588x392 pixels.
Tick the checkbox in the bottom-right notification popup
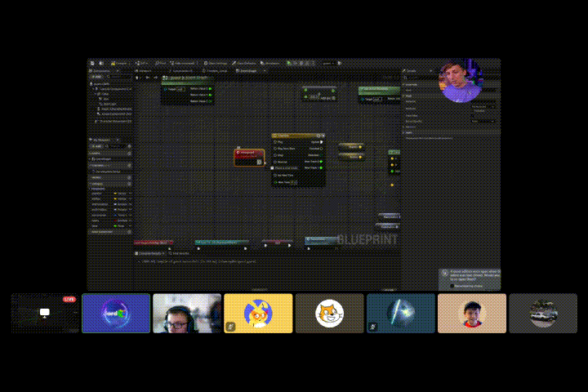point(451,286)
